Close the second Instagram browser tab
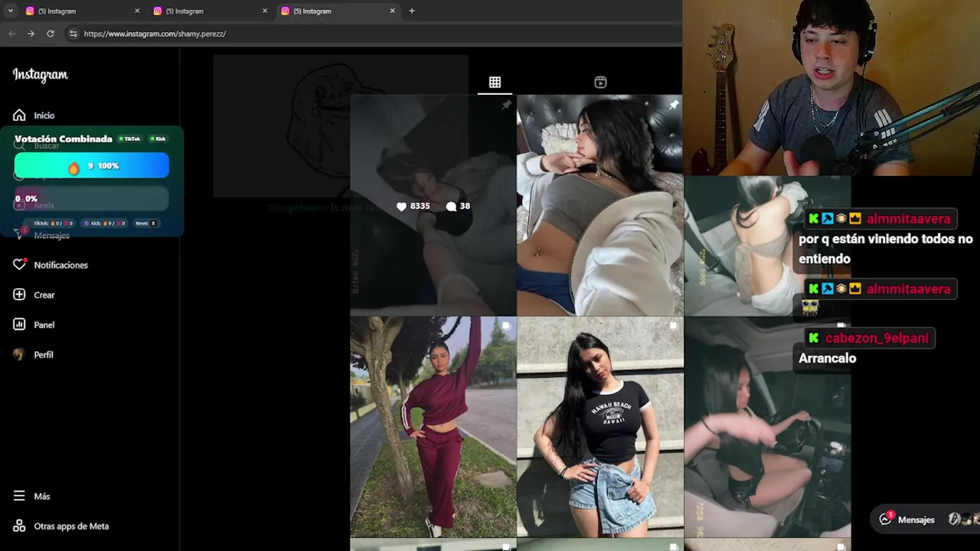Image resolution: width=980 pixels, height=551 pixels. [265, 11]
